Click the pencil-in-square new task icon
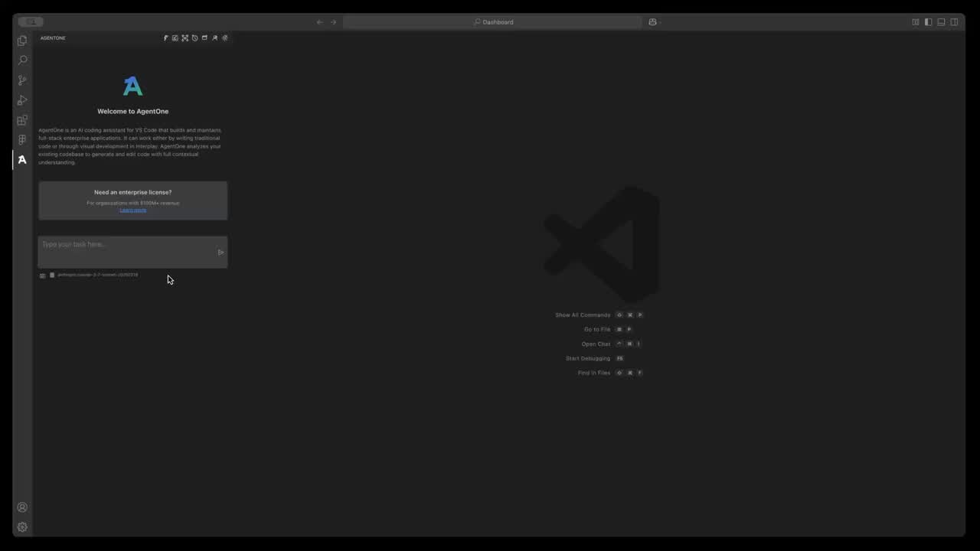The image size is (980, 551). pyautogui.click(x=175, y=37)
